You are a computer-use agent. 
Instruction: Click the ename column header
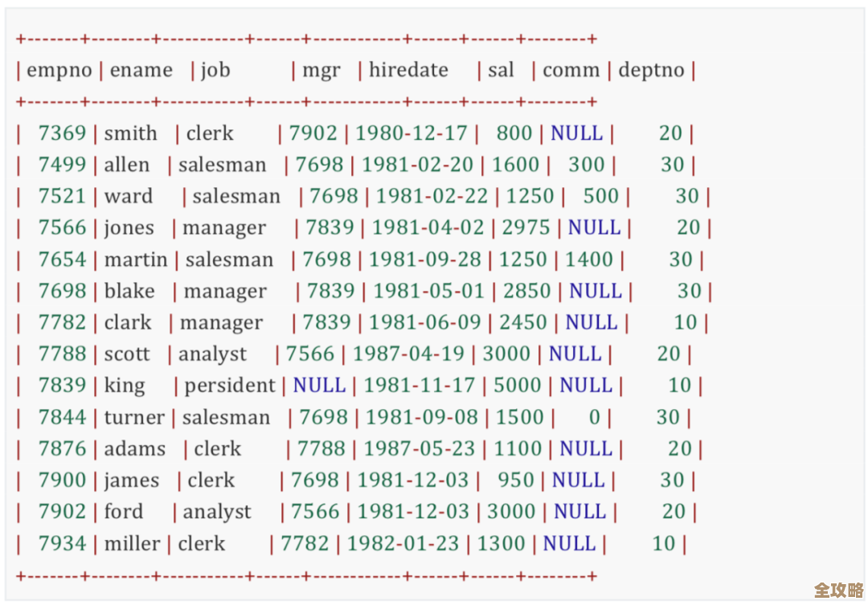click(x=141, y=71)
